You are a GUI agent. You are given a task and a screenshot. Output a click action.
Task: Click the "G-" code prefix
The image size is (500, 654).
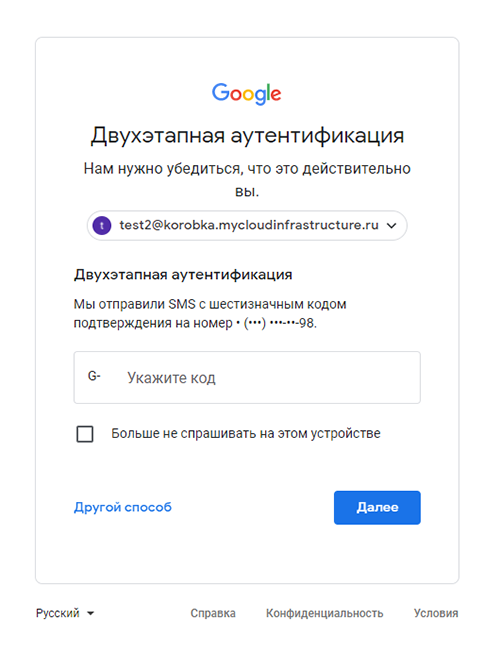click(x=94, y=376)
